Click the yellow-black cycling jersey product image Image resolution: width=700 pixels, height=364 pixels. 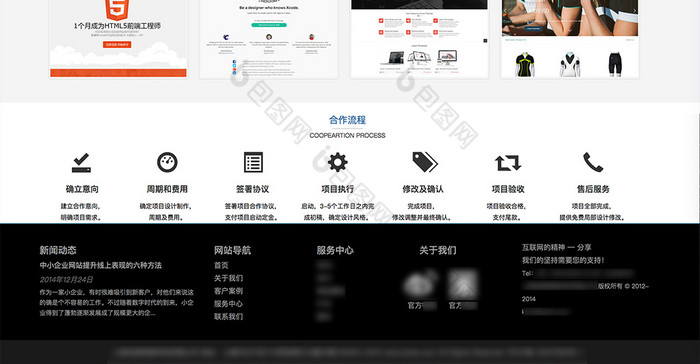coord(525,64)
